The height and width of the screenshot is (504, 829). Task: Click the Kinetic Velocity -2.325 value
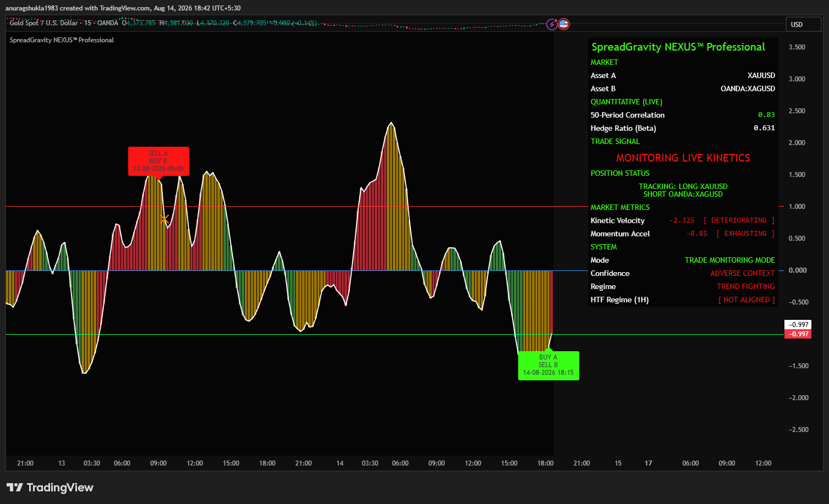click(x=682, y=220)
